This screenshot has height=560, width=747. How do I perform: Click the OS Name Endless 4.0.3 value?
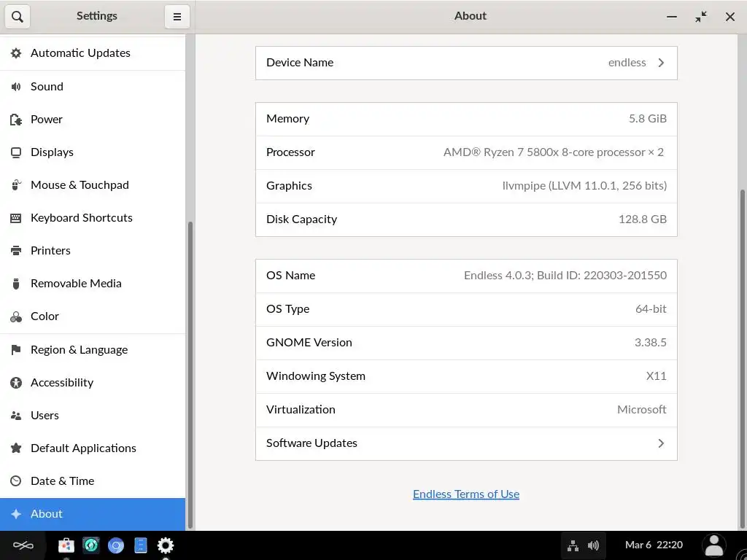565,276
